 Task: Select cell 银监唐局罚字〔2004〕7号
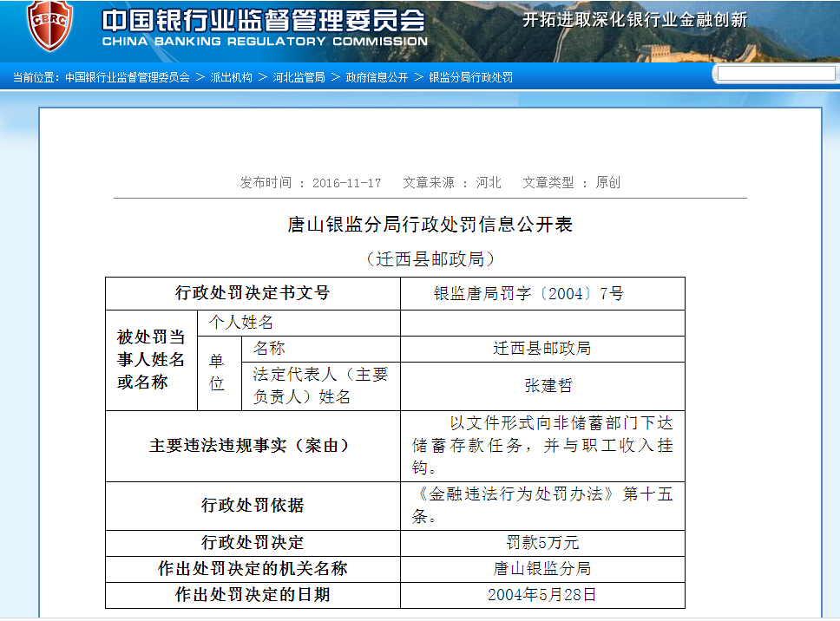pos(542,293)
